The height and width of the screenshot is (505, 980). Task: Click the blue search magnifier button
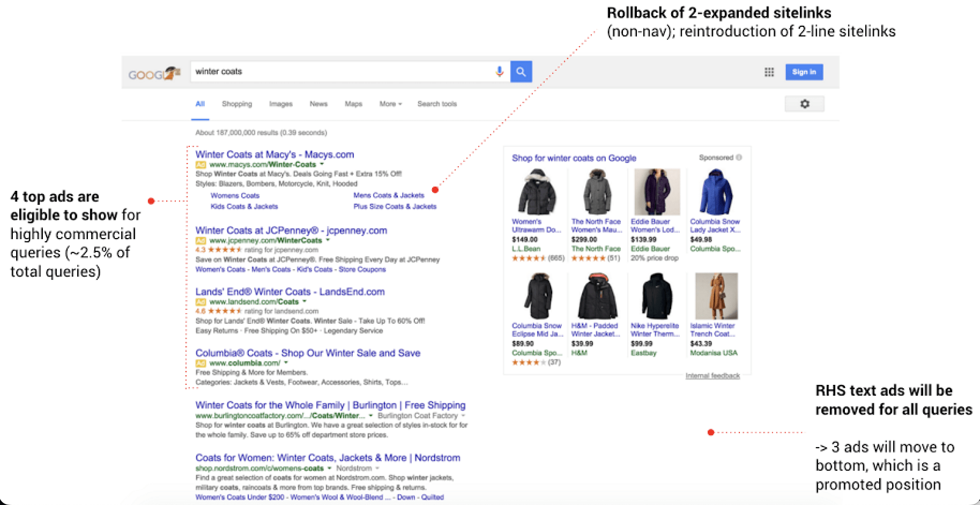coord(521,71)
